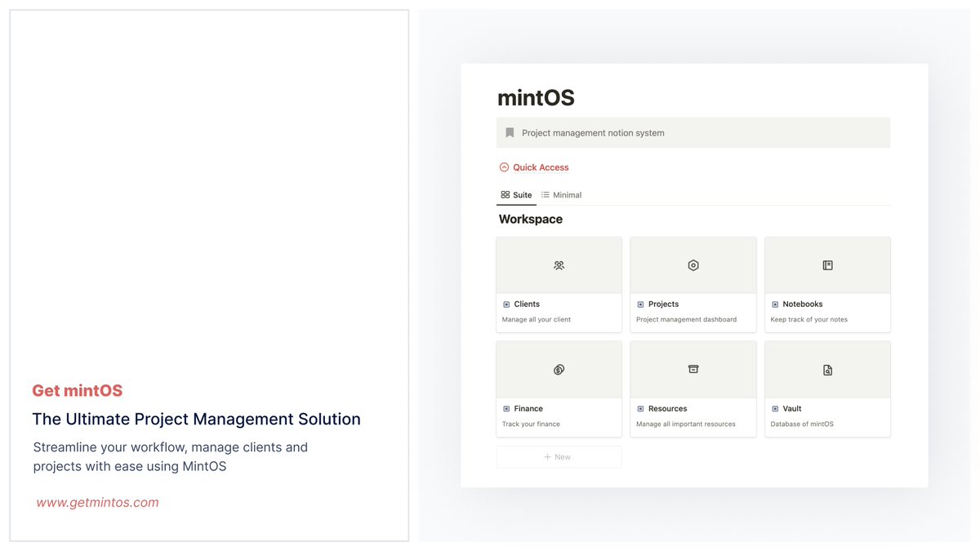The image size is (980, 551).
Task: Open the Clients page title
Action: pos(527,304)
